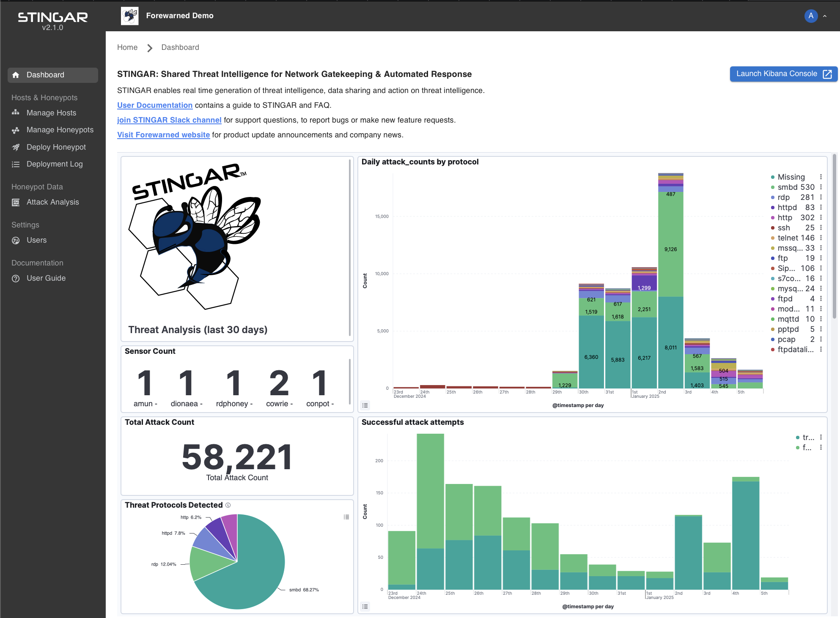Open options menu for mqttd legend entry
Image resolution: width=840 pixels, height=618 pixels.
[821, 319]
